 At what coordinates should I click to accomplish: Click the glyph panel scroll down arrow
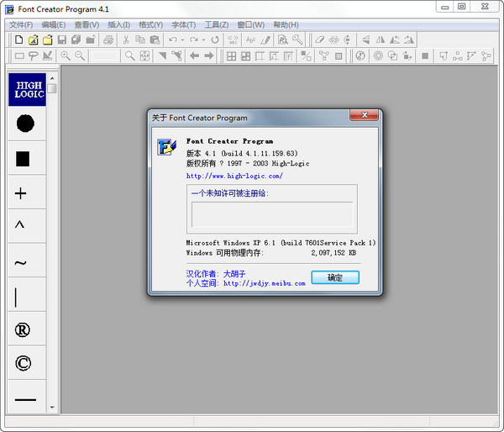click(52, 407)
